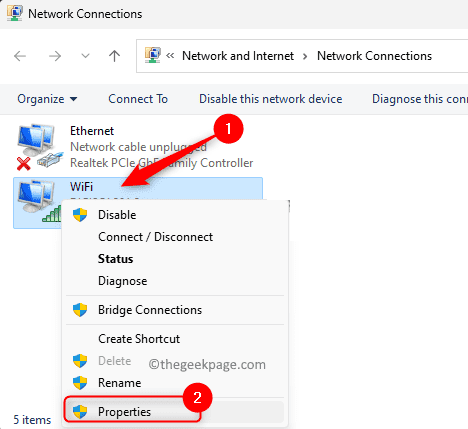Open Status from the context menu

[x=115, y=259]
